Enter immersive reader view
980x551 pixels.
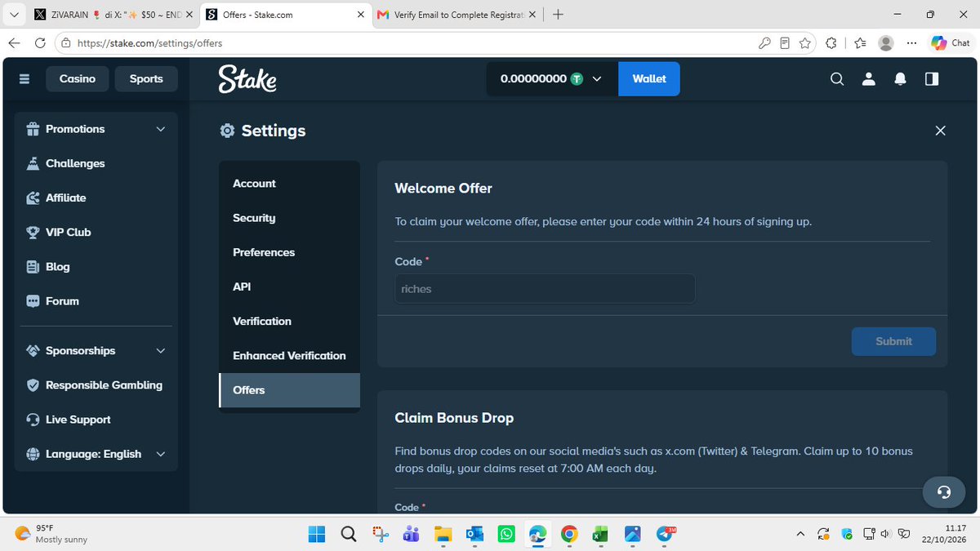point(785,43)
